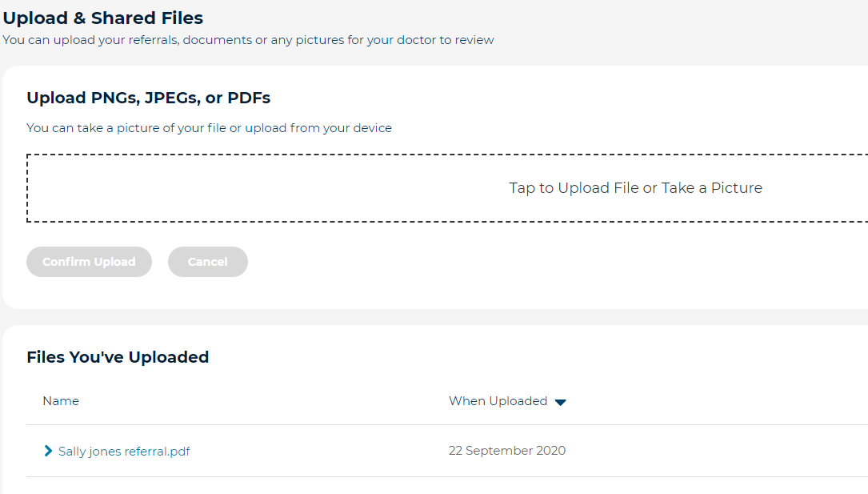
Task: Click the sort arrow icon next to When Uploaded
Action: coord(561,401)
